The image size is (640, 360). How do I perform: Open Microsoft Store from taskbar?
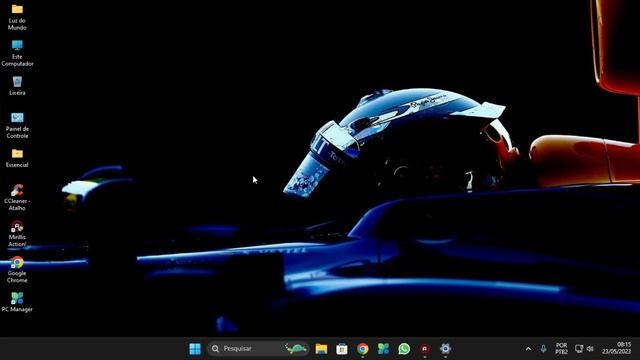pos(342,349)
